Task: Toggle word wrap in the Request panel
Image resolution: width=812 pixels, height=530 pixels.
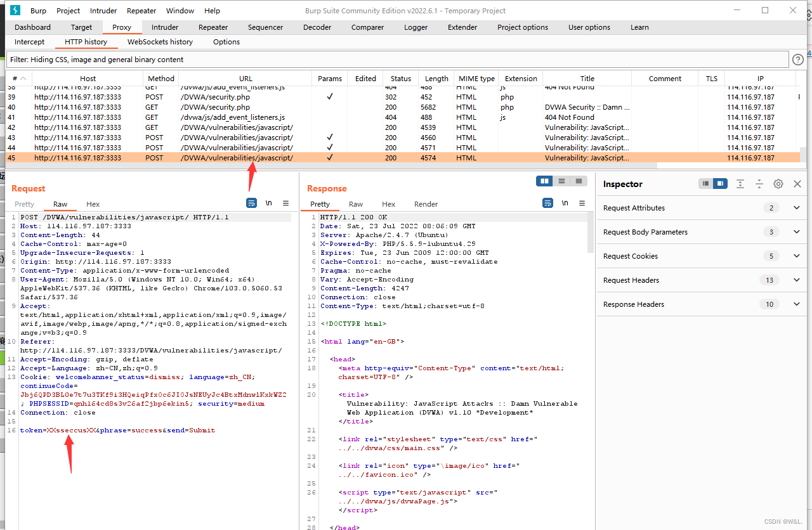Action: point(252,203)
